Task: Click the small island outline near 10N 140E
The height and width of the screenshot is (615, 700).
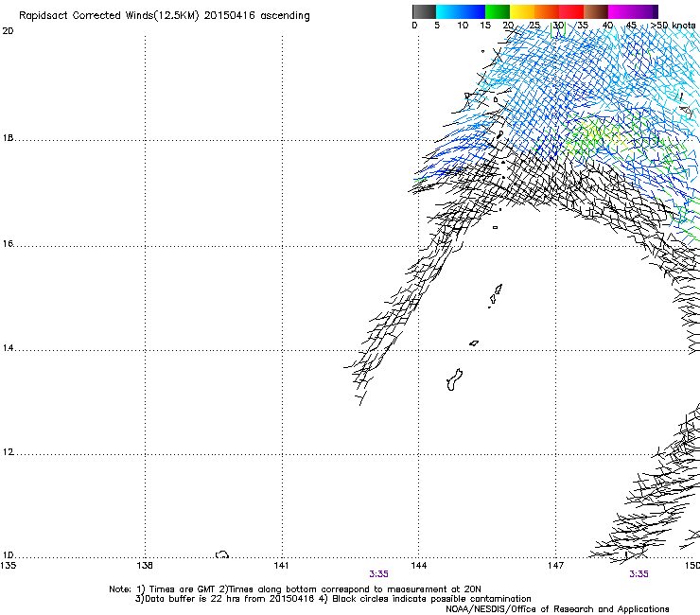Action: pos(222,554)
